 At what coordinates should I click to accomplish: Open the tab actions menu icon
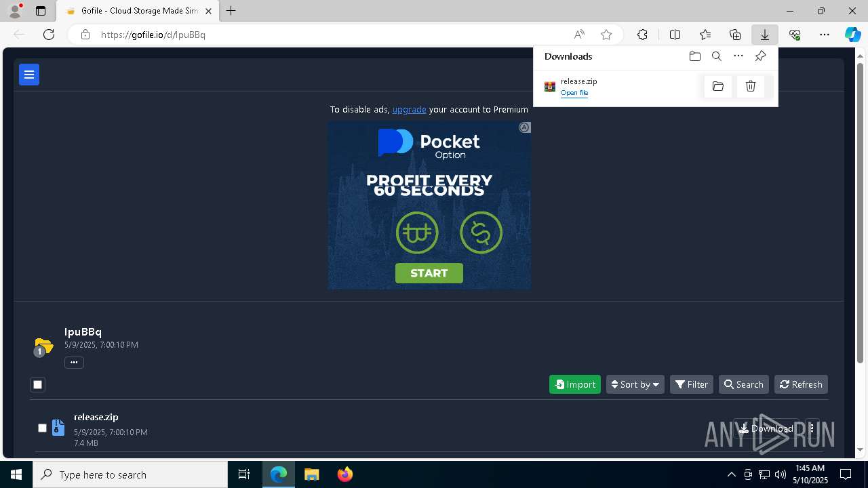[41, 11]
